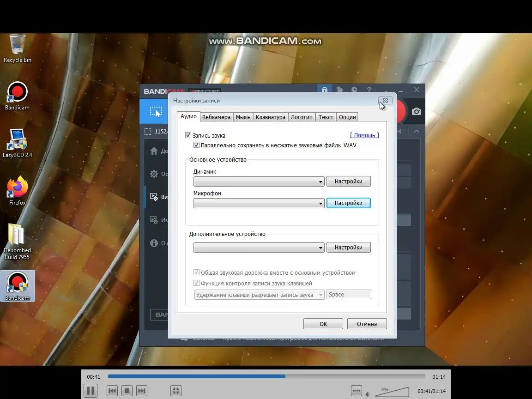Click Настройки button for additional device
Viewport: 532px width, 399px height.
(x=349, y=248)
